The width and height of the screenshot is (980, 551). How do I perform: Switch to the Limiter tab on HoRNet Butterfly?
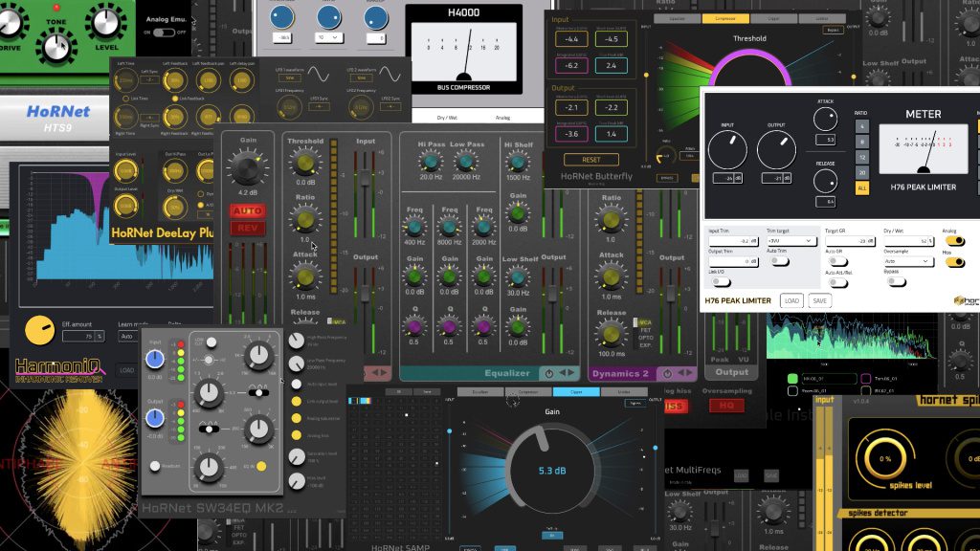820,18
